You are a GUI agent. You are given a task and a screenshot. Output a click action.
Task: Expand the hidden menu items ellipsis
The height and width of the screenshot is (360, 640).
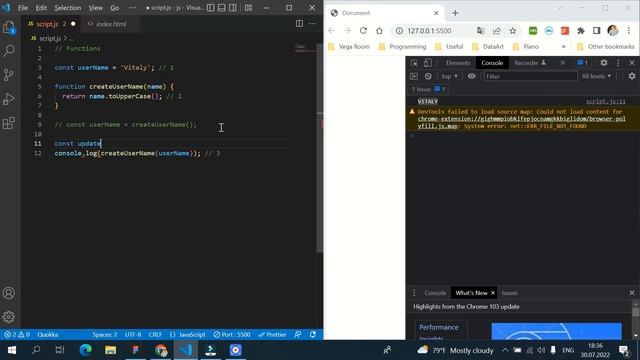pyautogui.click(x=132, y=8)
